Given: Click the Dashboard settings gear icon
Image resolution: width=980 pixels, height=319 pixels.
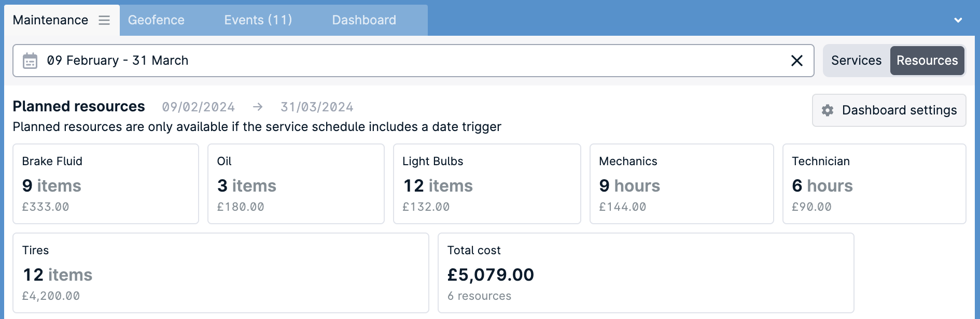Looking at the screenshot, I should (x=828, y=110).
